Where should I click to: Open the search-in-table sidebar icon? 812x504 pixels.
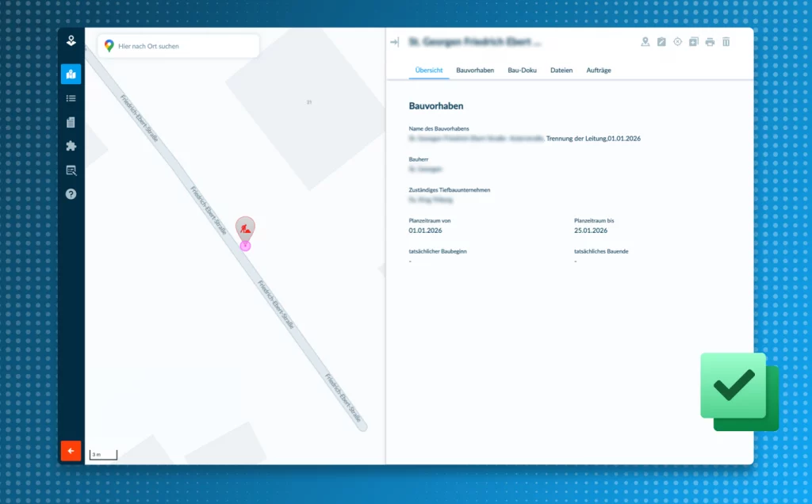(71, 170)
